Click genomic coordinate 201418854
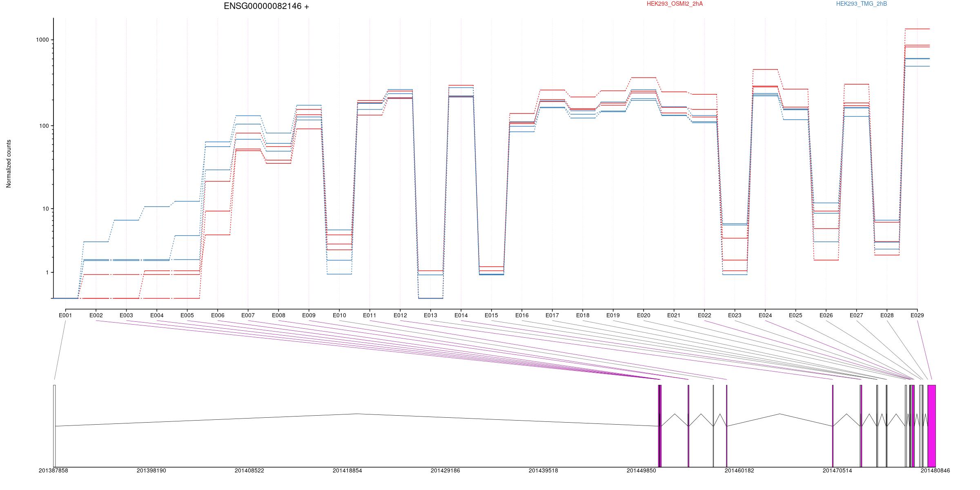 tap(347, 470)
